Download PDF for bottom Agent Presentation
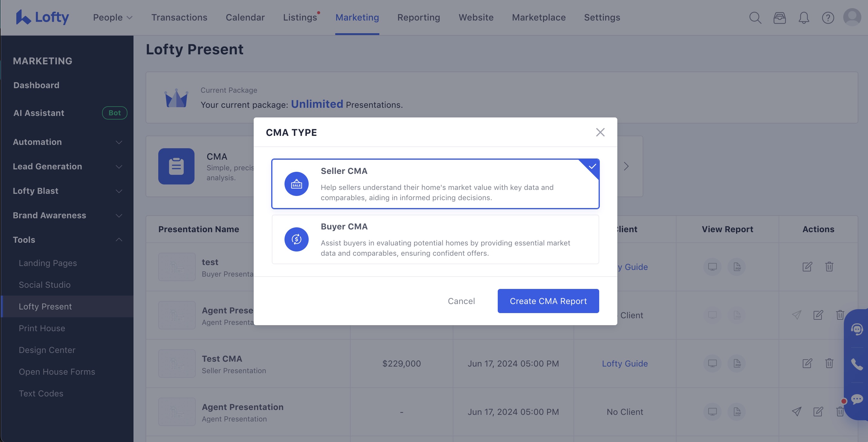This screenshot has width=868, height=442. coord(737,412)
